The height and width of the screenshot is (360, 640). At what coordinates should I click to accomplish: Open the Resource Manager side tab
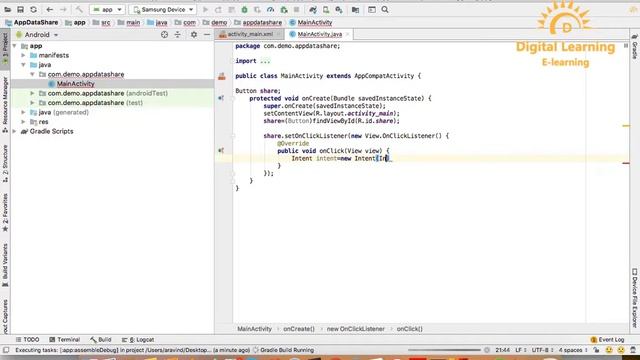pyautogui.click(x=5, y=105)
